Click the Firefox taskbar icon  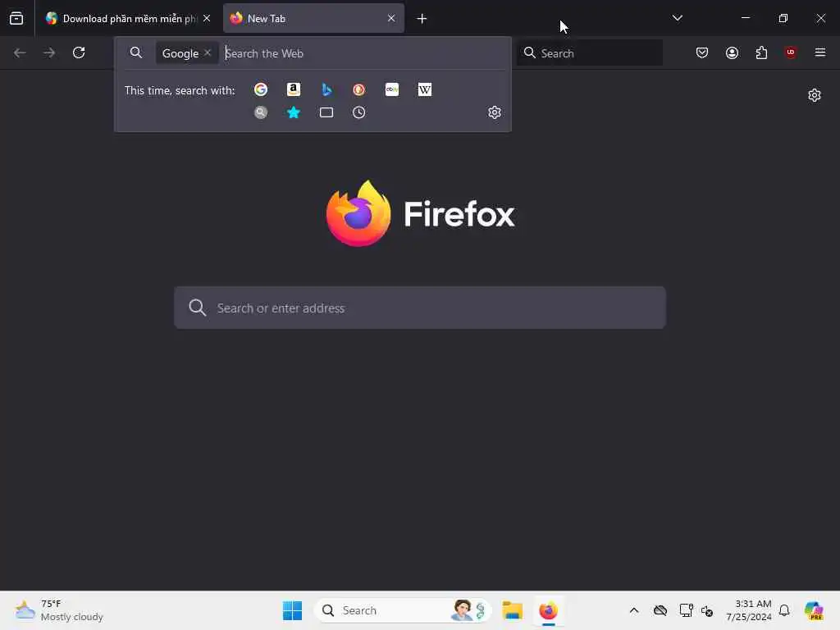click(549, 610)
